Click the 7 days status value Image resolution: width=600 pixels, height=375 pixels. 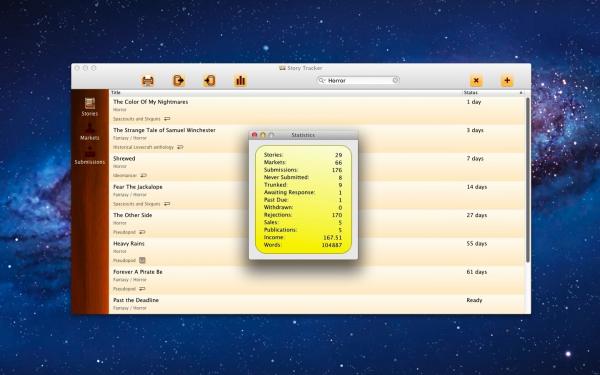click(475, 158)
